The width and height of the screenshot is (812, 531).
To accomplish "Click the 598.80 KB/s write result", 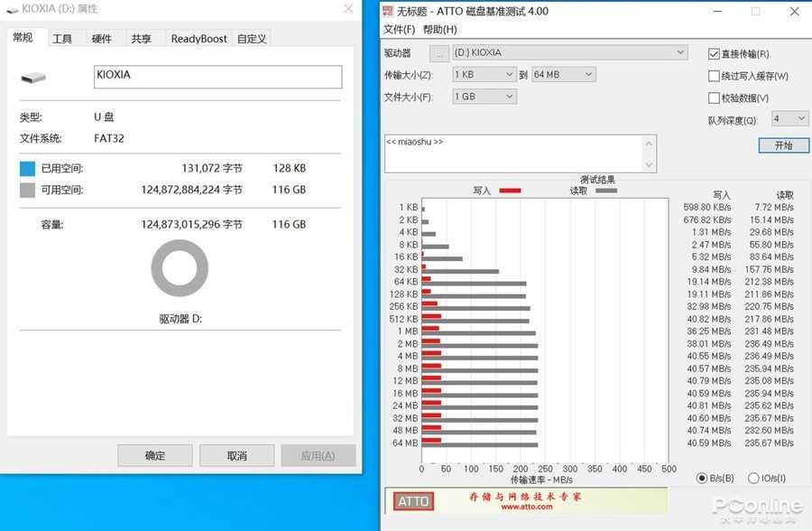I will [706, 208].
